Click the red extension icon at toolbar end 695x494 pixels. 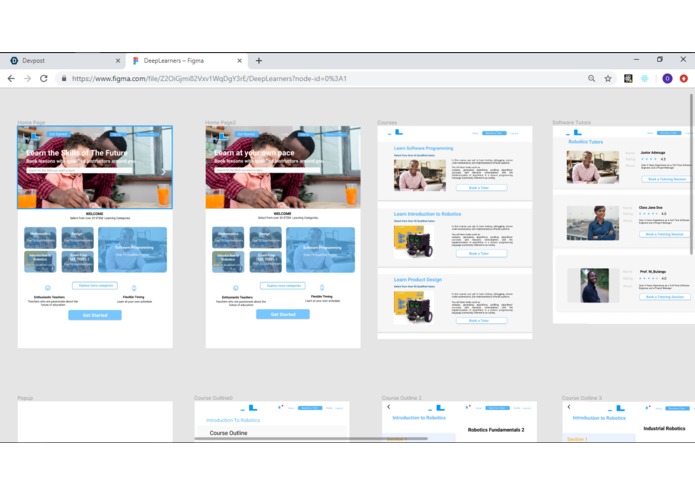click(x=683, y=78)
